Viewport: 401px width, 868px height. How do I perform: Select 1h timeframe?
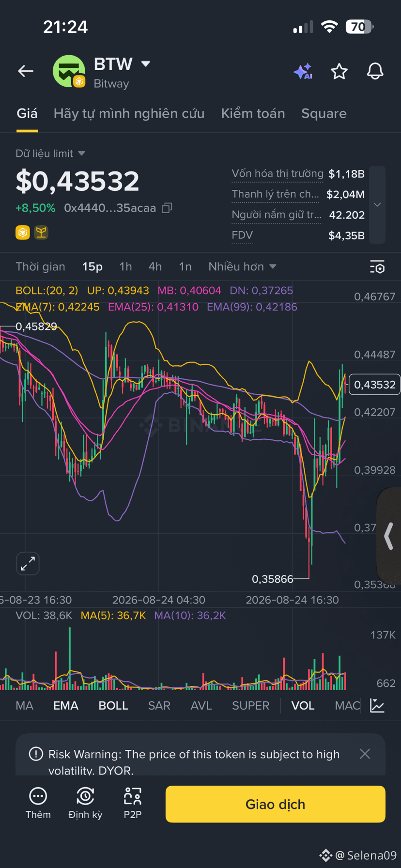click(x=125, y=266)
